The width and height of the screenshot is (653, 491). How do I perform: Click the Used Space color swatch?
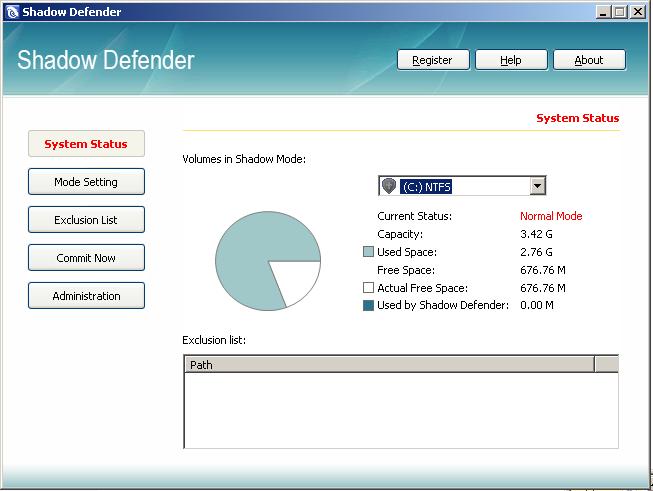click(x=368, y=252)
